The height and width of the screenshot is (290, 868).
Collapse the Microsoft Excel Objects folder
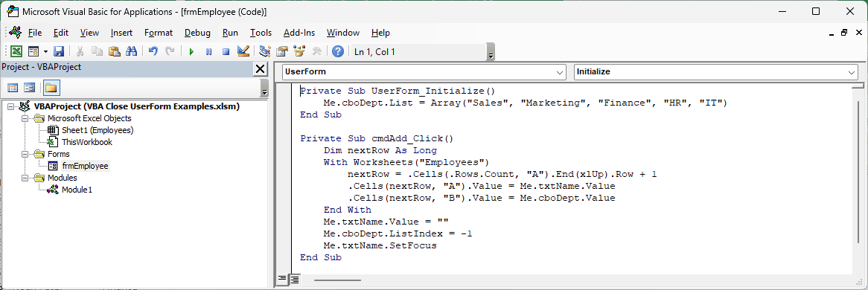click(x=25, y=118)
